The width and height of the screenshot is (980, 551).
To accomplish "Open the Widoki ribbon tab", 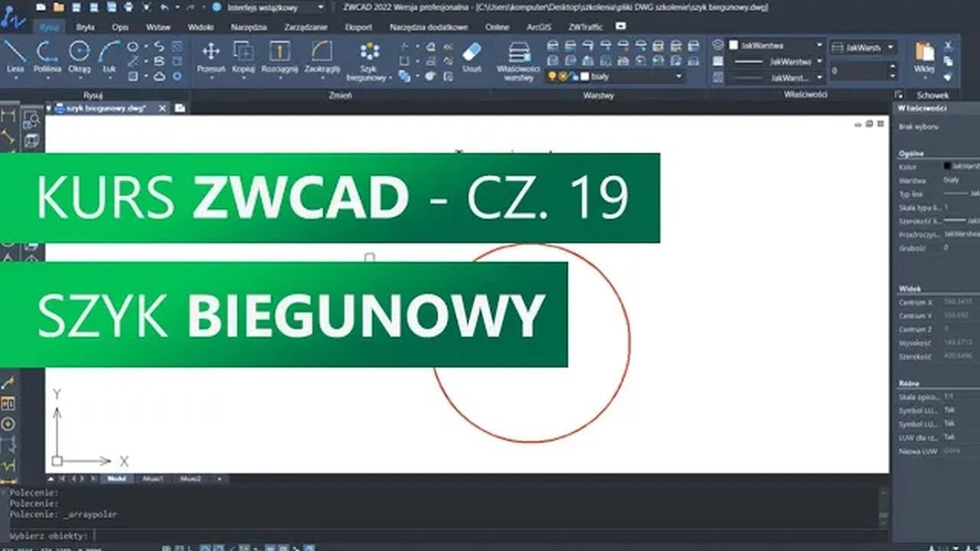I will 201,27.
